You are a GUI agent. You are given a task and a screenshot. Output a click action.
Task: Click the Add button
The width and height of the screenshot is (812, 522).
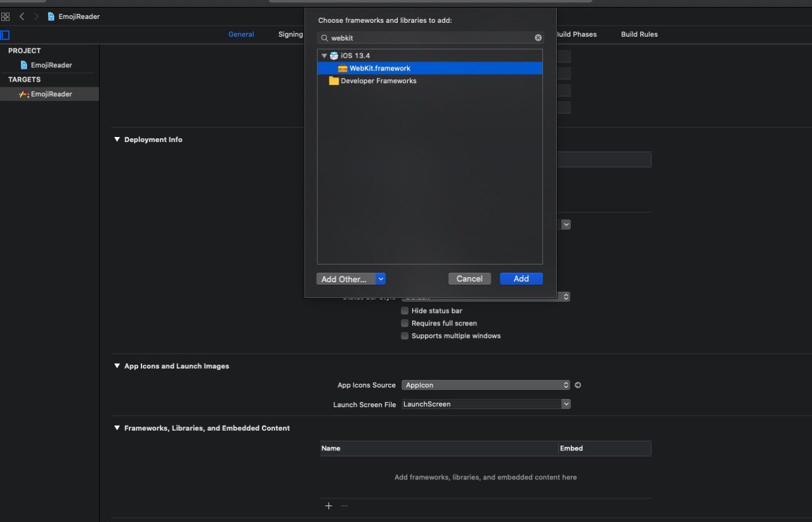click(521, 279)
